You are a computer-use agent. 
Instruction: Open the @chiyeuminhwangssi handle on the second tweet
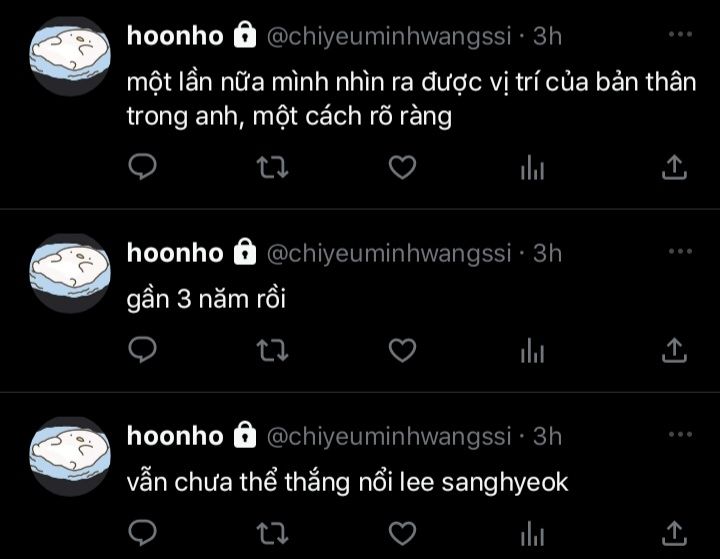pos(389,254)
